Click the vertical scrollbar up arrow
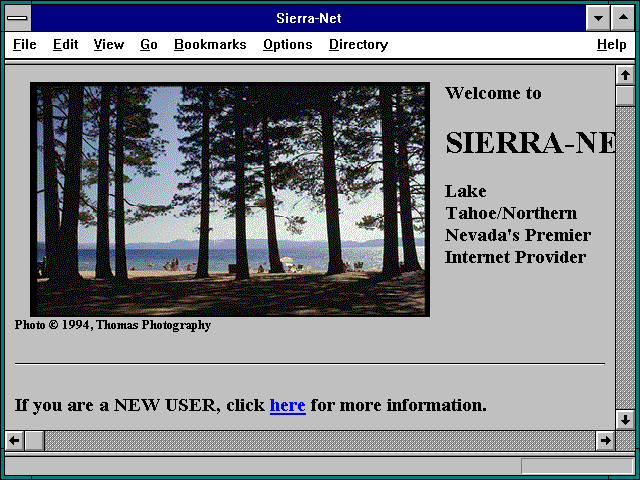Screen dimensions: 640x480 click(625, 75)
